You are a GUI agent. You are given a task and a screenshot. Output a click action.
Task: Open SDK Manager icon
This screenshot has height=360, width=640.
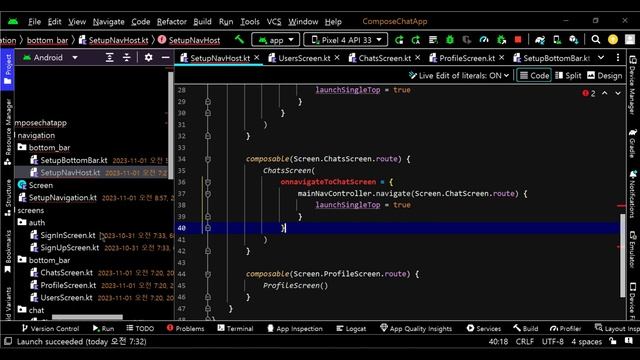574,40
